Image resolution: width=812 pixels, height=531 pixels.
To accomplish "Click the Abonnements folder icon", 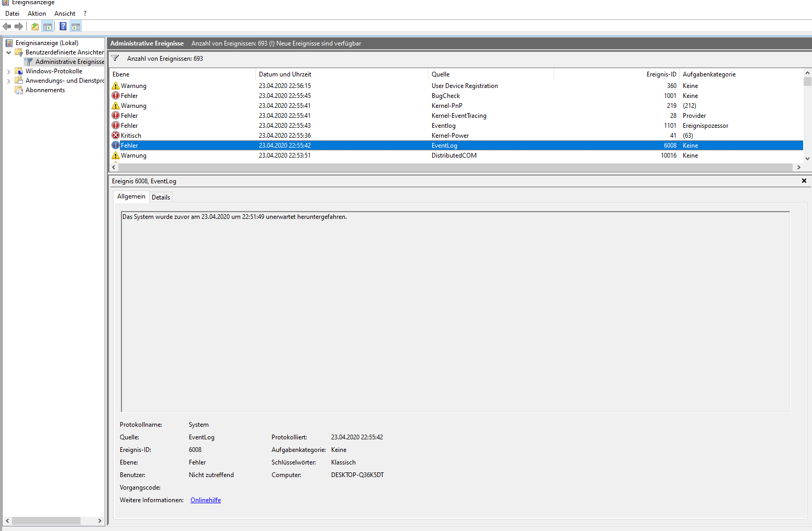I will [x=19, y=90].
